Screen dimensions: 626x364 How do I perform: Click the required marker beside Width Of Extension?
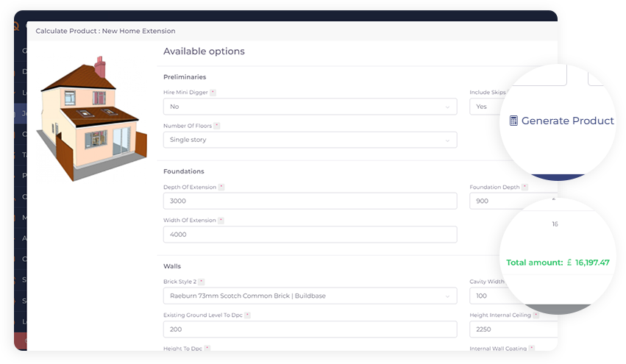click(x=221, y=221)
